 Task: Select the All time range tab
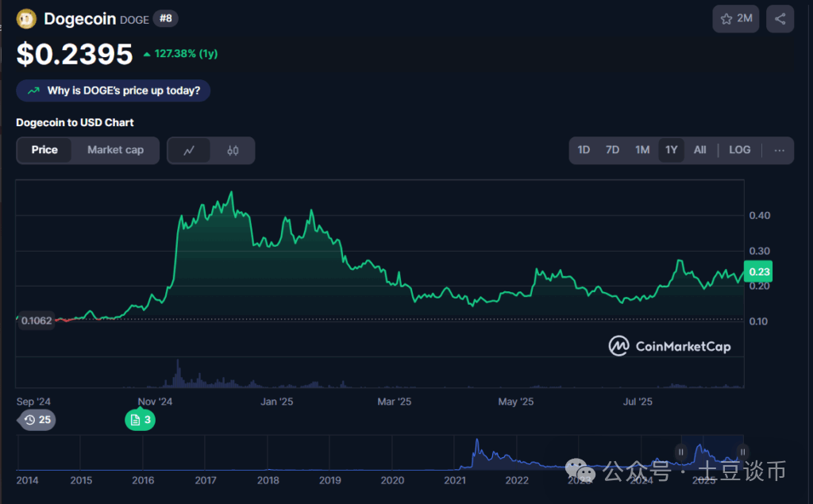[700, 150]
